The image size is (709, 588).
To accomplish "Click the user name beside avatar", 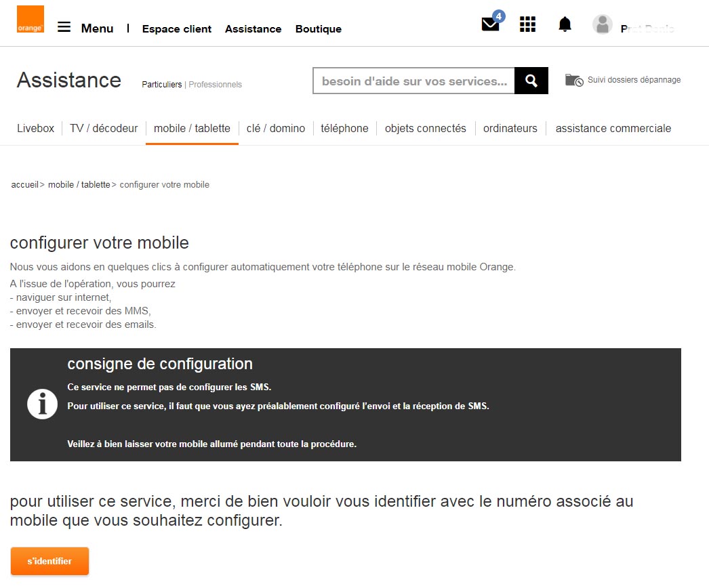I will click(x=647, y=29).
